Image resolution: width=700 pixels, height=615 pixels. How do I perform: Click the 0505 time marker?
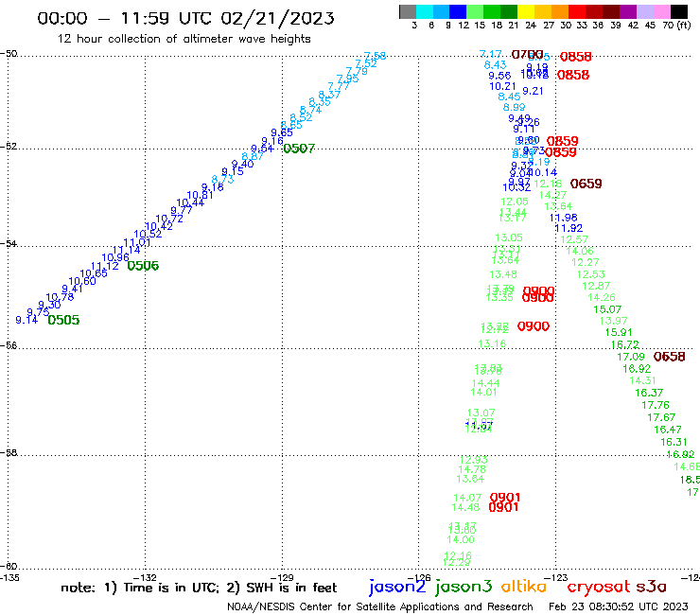pyautogui.click(x=63, y=320)
